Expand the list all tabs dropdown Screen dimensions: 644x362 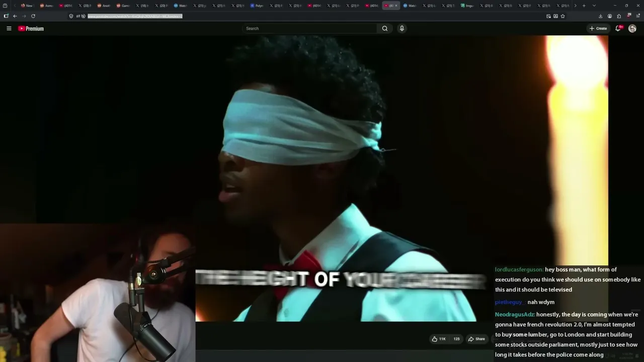pos(594,6)
